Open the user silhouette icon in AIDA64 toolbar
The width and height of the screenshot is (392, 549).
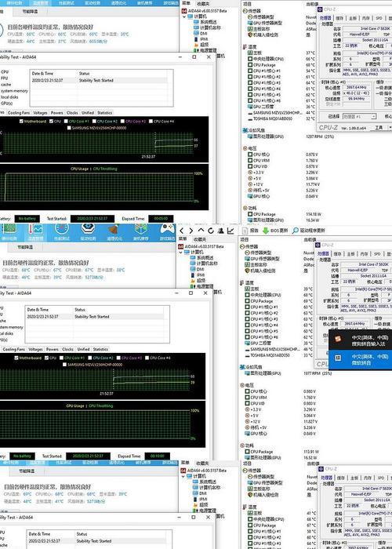click(x=221, y=231)
